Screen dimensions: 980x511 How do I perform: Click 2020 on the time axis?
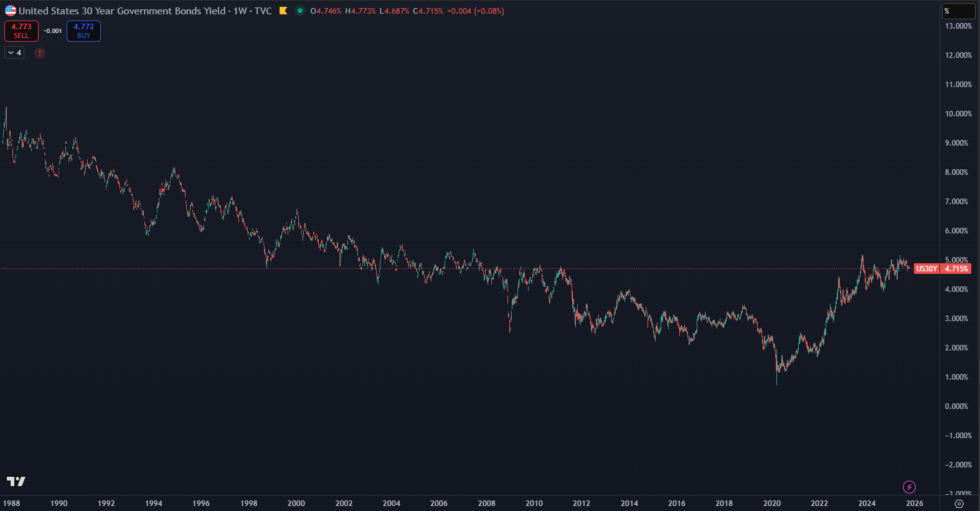coord(772,503)
